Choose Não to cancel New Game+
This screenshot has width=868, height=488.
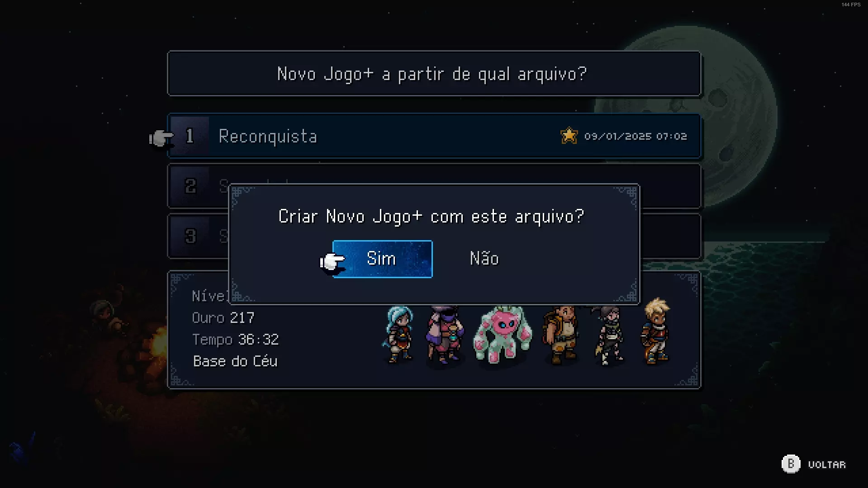484,259
